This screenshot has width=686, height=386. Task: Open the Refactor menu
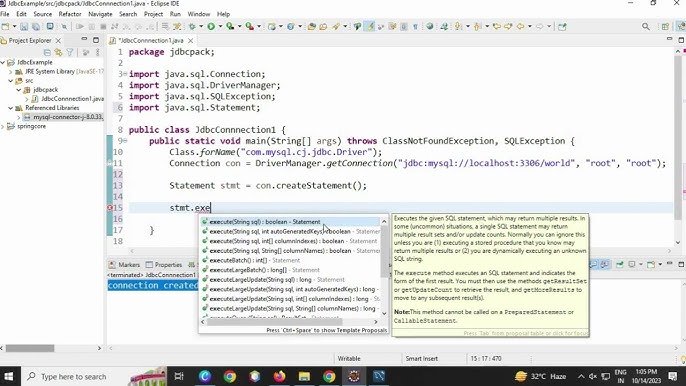click(70, 14)
